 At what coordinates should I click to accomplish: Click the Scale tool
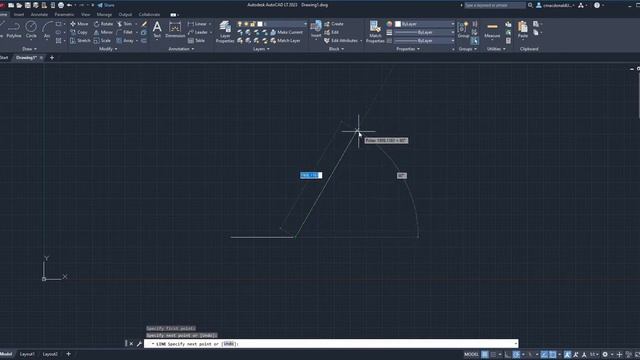pos(102,41)
